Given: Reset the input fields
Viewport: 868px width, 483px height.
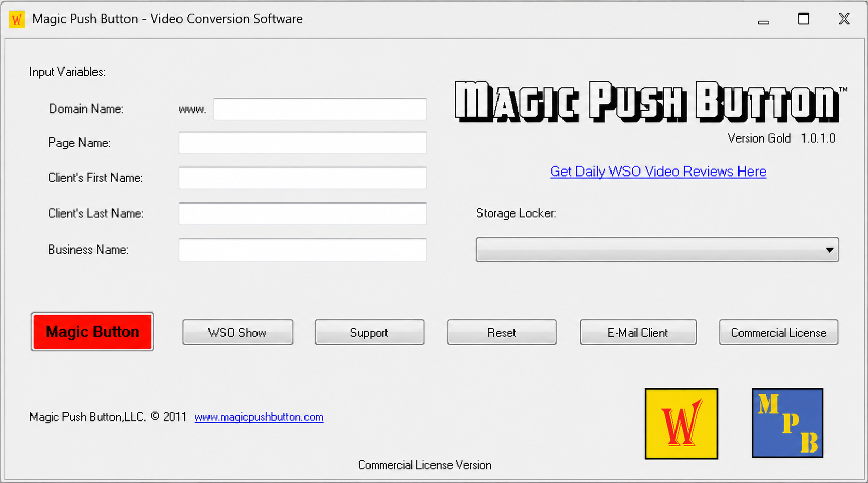Looking at the screenshot, I should pyautogui.click(x=502, y=332).
